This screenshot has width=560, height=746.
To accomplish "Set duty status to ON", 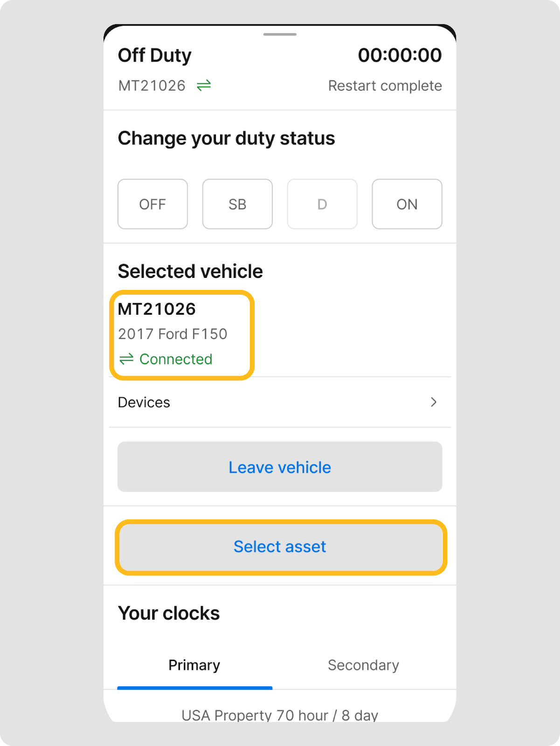I will 407,204.
